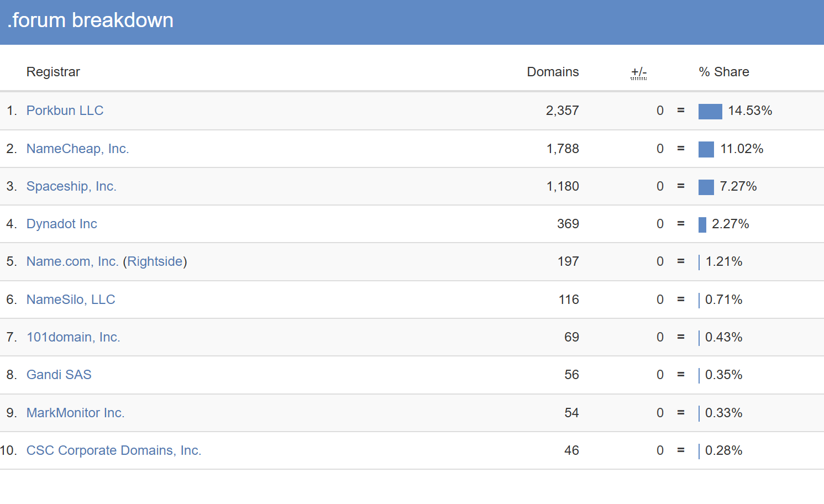Click the equals sign in Dynadot row
The image size is (824, 504).
(x=681, y=224)
